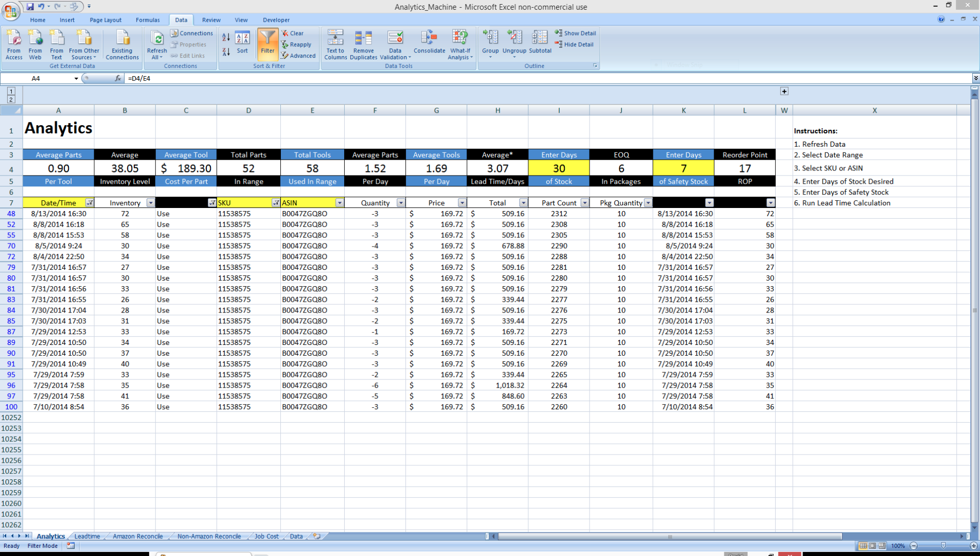
Task: Select Page Break Preview in status bar
Action: click(x=882, y=546)
